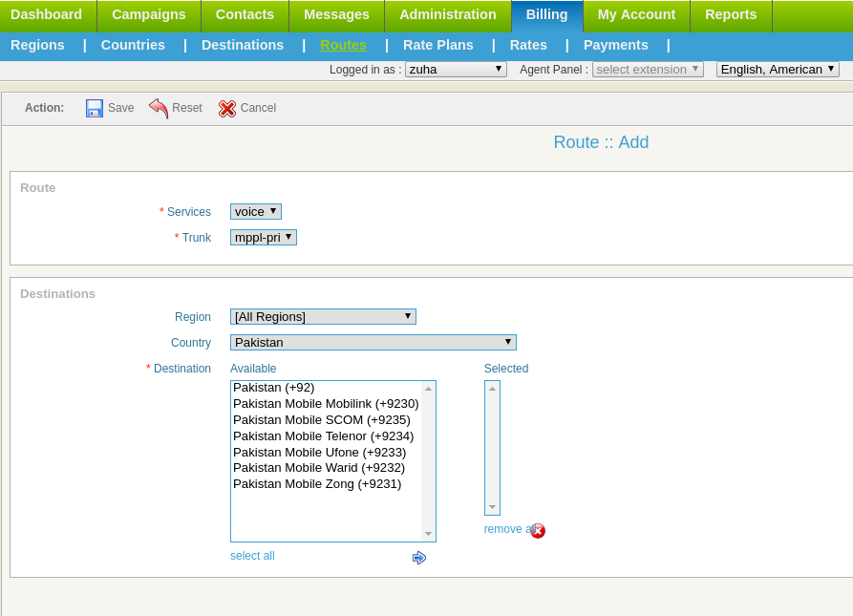Image resolution: width=853 pixels, height=616 pixels.
Task: Expand the Region dropdown
Action: click(323, 316)
